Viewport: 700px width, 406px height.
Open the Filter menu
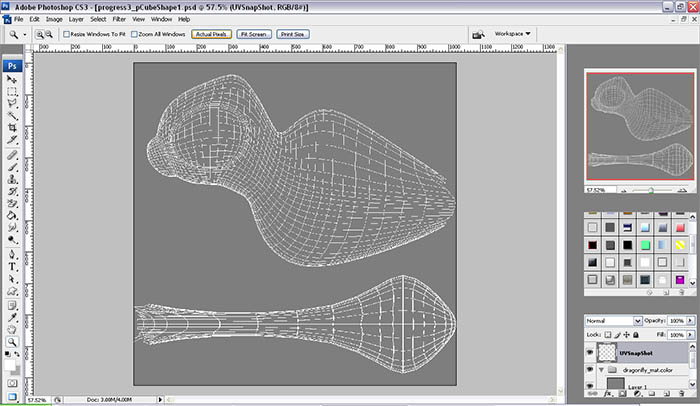coord(119,19)
